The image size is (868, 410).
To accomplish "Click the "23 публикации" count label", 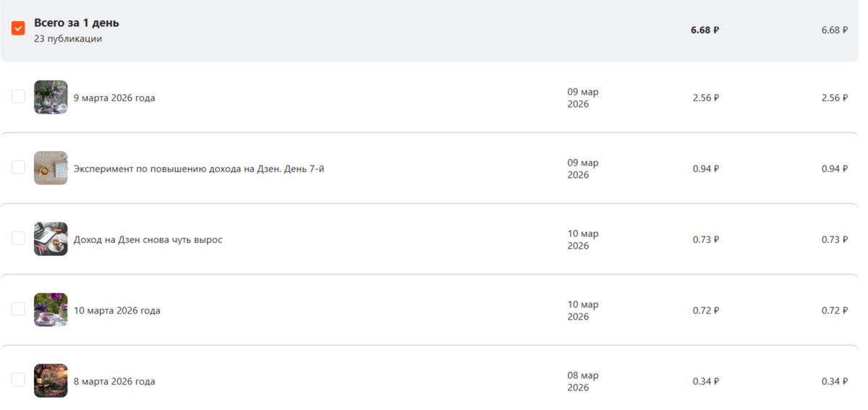I will [x=68, y=39].
